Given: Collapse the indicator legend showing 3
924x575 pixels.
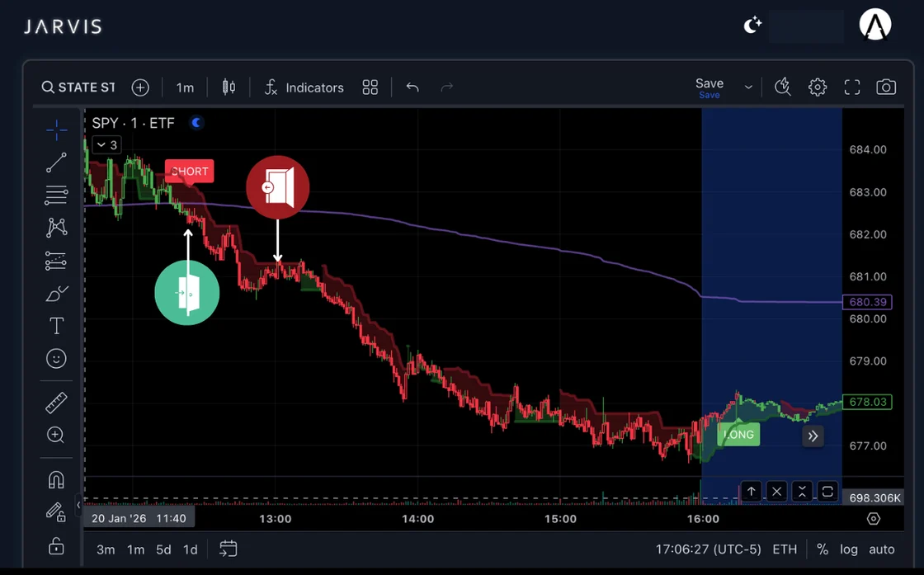Looking at the screenshot, I should pyautogui.click(x=106, y=145).
